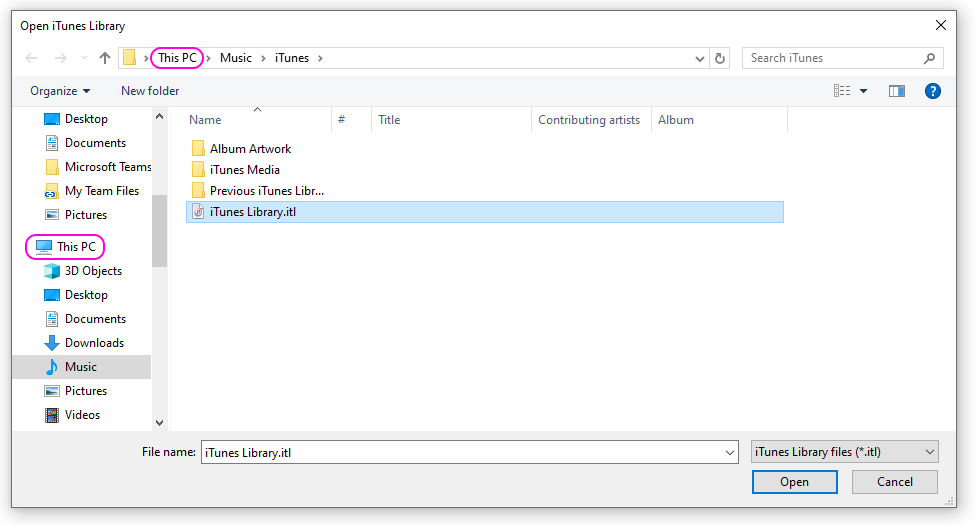Click the File name input field
The image size is (978, 525).
[462, 452]
